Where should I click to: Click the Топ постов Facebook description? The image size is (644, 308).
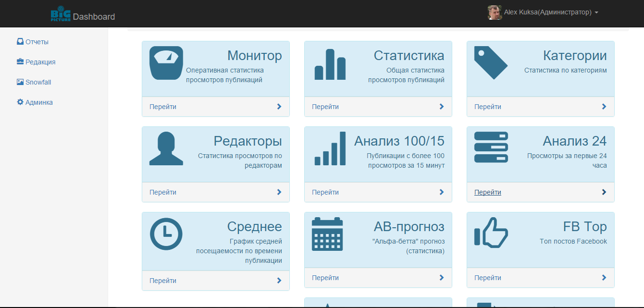coord(573,241)
